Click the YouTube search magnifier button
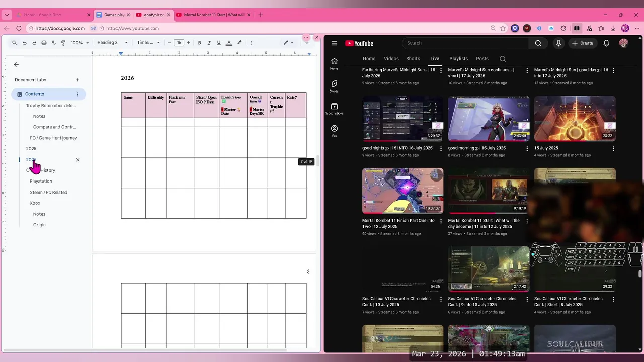Image resolution: width=644 pixels, height=362 pixels. [x=538, y=43]
